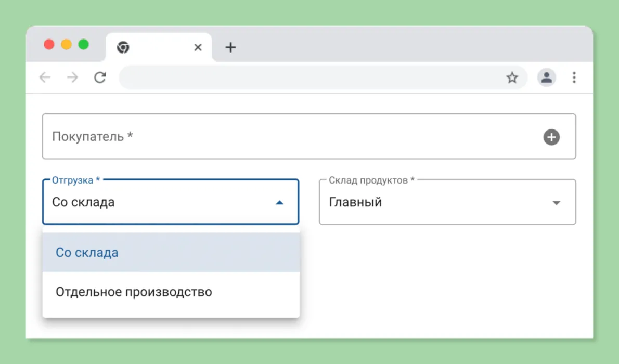
Task: Reload the page with the refresh icon
Action: [100, 77]
